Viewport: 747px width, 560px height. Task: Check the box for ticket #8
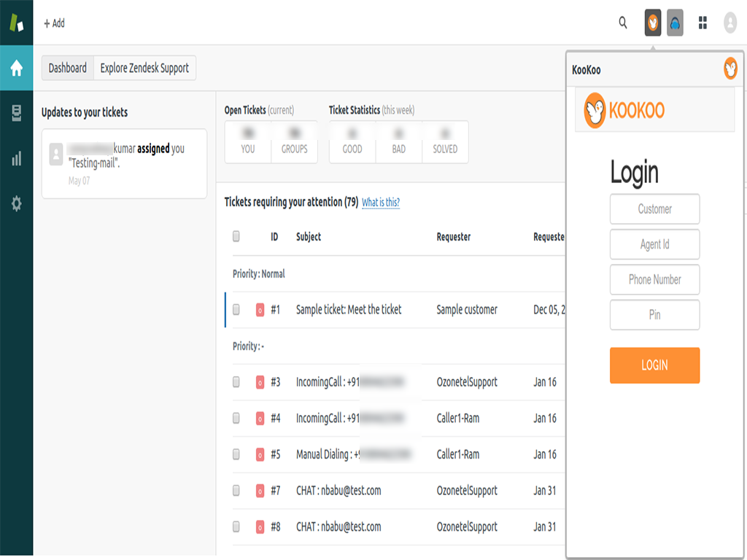236,526
